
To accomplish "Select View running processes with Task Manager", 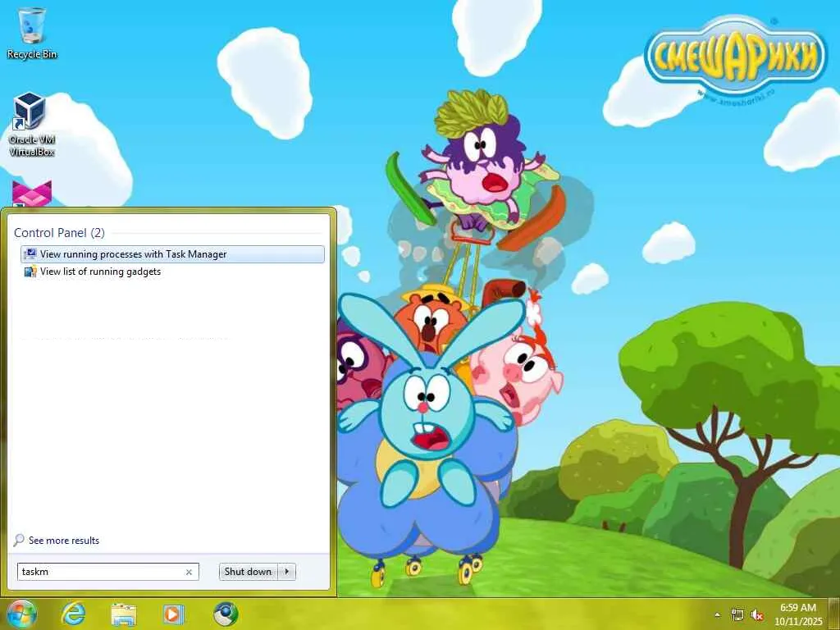I will click(x=172, y=254).
